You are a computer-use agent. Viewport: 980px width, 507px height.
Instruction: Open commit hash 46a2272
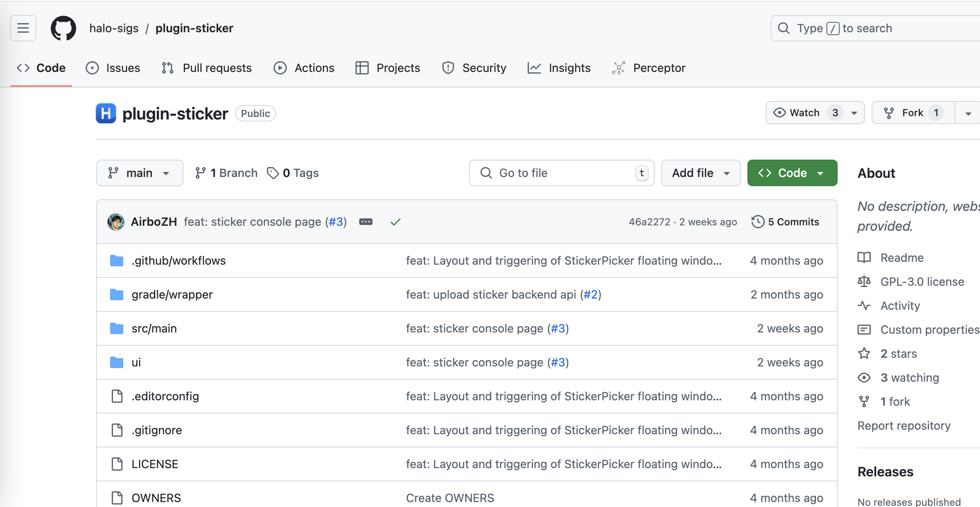coord(649,222)
